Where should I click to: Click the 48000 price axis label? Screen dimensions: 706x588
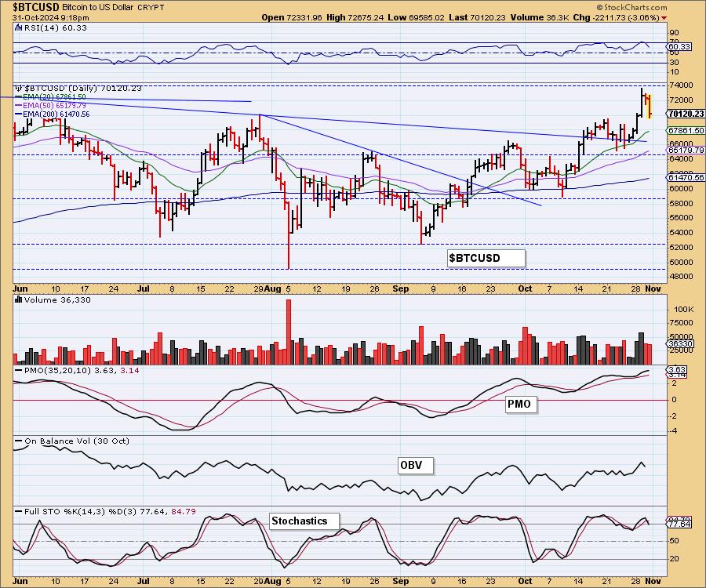681,276
